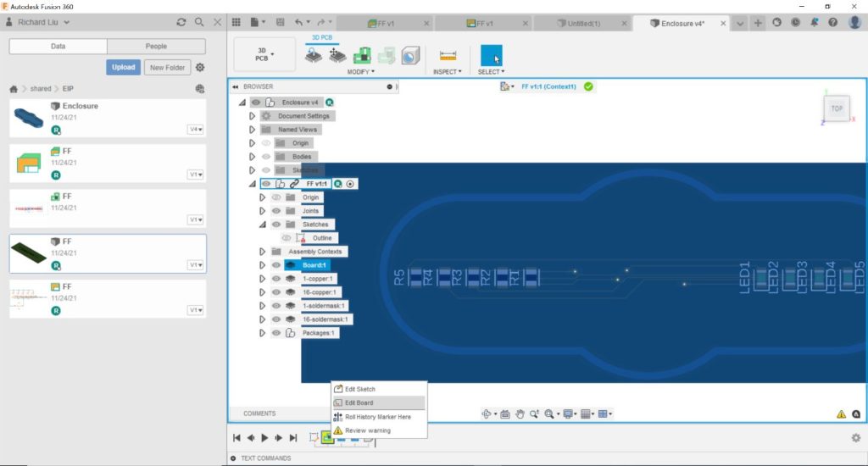Click the green PCB board modify icon
Image resolution: width=868 pixels, height=466 pixels.
pos(362,55)
